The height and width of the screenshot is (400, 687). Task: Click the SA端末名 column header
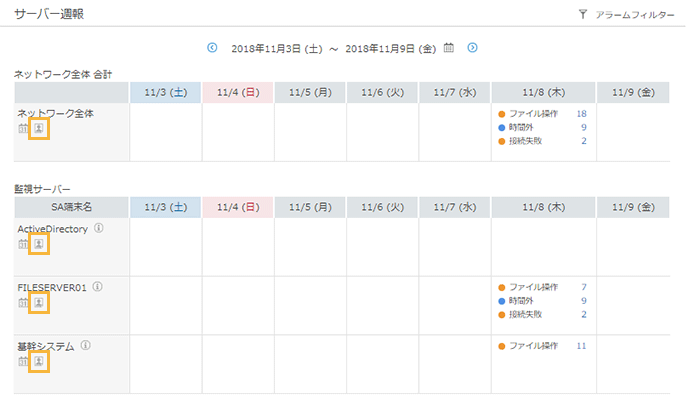pyautogui.click(x=72, y=207)
